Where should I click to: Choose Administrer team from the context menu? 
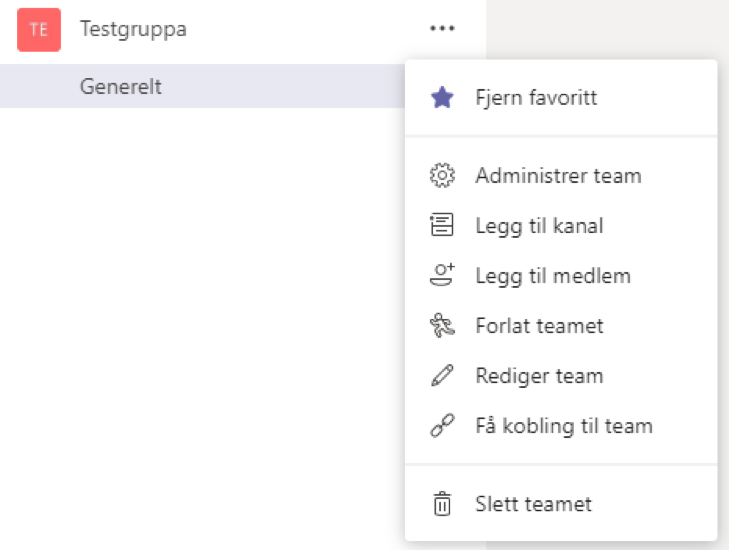[558, 176]
